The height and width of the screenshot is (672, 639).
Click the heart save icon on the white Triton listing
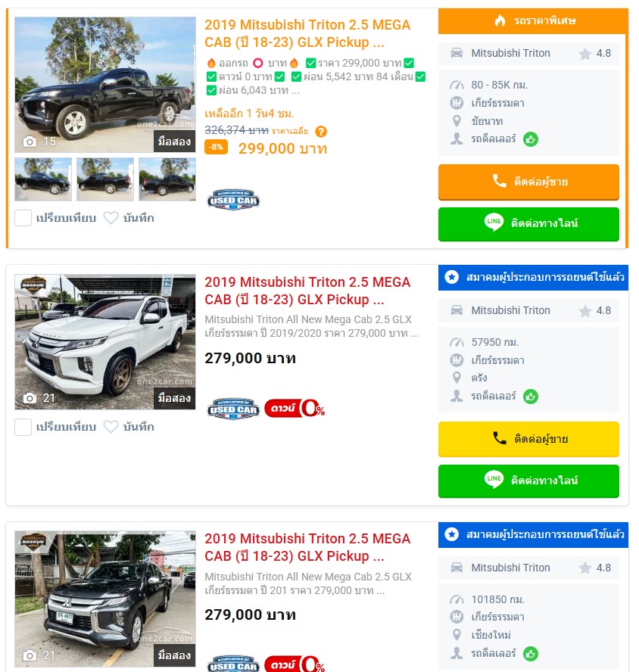(x=111, y=427)
